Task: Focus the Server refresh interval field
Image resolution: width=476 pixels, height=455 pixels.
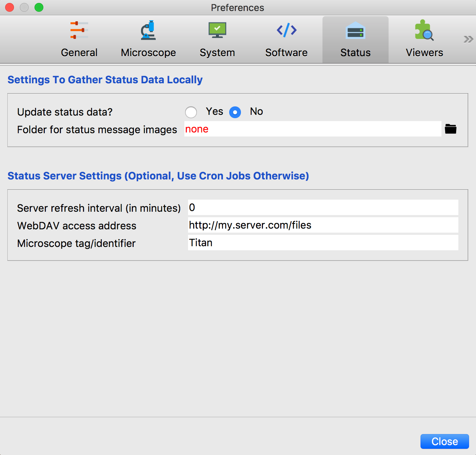Action: click(x=322, y=208)
